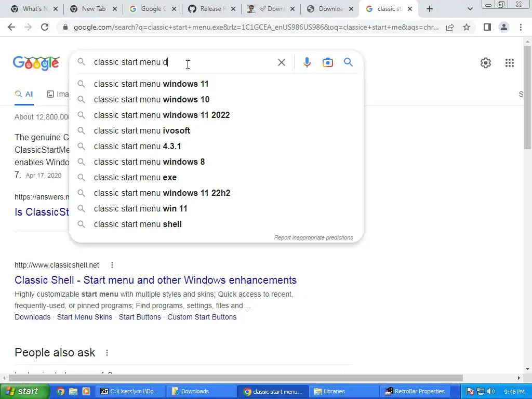The width and height of the screenshot is (532, 399).
Task: Open the Google apps grid
Action: [x=510, y=63]
